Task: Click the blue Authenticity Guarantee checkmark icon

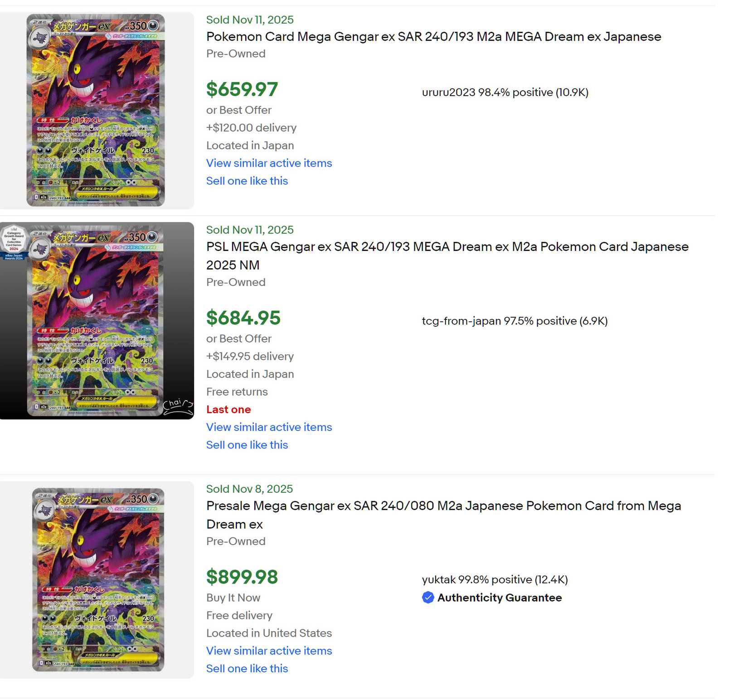Action: click(x=428, y=598)
